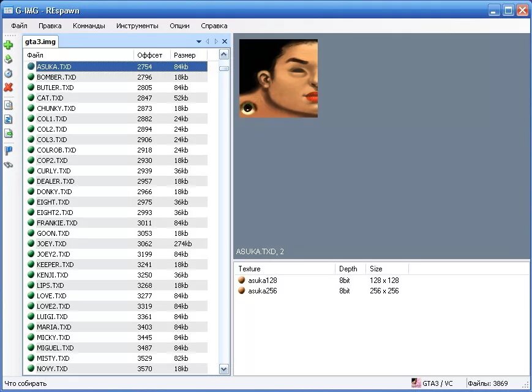This screenshot has height=392, width=532.
Task: Select GOON.TXD in the file list
Action: click(x=116, y=233)
